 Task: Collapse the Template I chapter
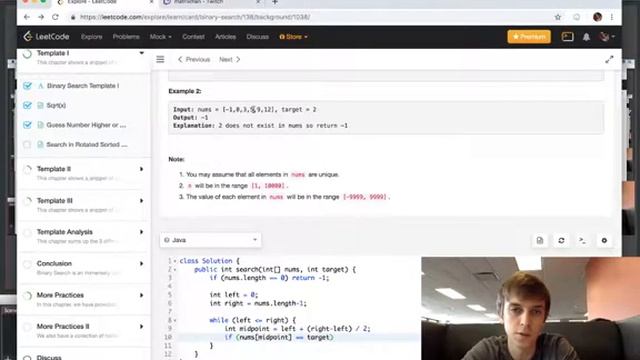coord(142,53)
